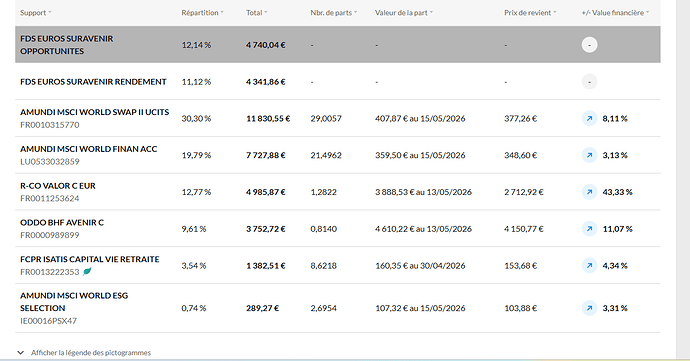Click the 11,07 % gain value
The width and height of the screenshot is (690, 361).
[x=617, y=229]
